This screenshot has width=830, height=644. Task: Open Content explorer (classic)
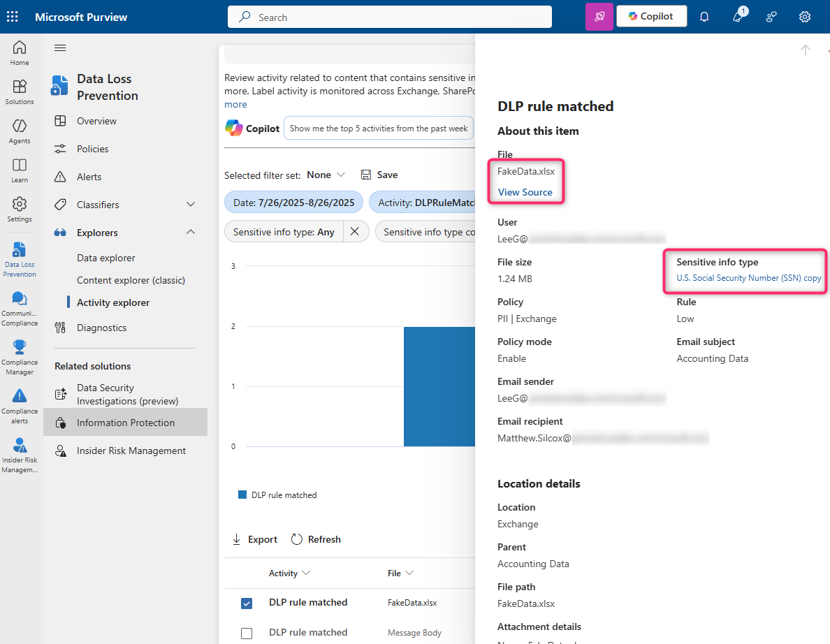click(131, 280)
